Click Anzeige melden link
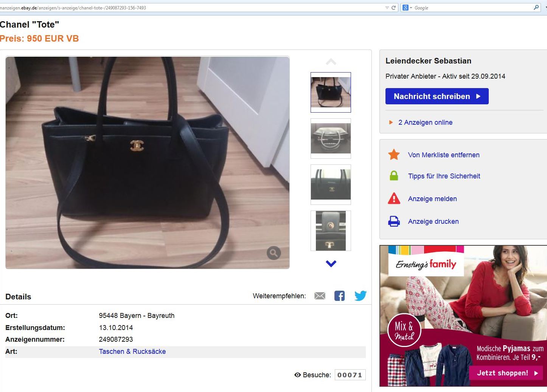This screenshot has width=547, height=392. (x=432, y=198)
